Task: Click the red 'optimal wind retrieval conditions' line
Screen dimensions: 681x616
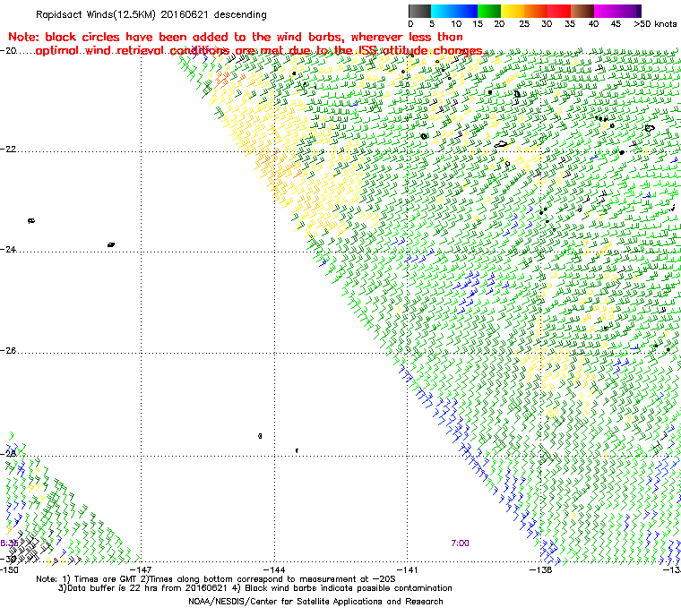Action: 260,51
